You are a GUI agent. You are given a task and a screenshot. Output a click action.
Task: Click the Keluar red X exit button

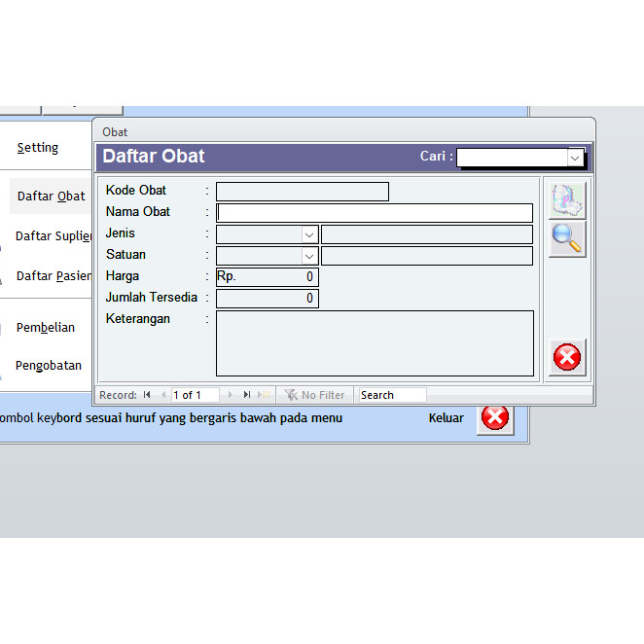[x=495, y=418]
